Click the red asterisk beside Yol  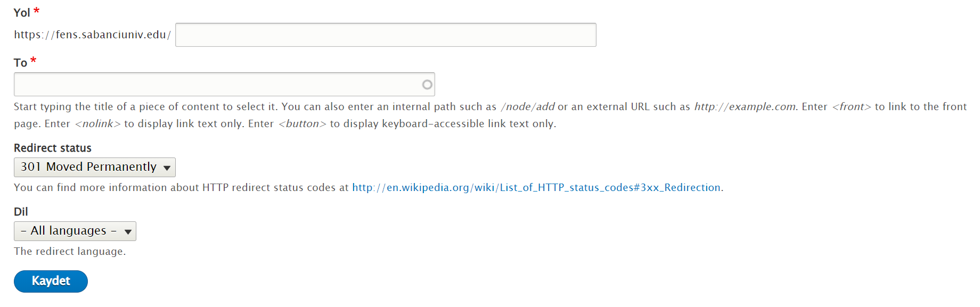(x=36, y=11)
